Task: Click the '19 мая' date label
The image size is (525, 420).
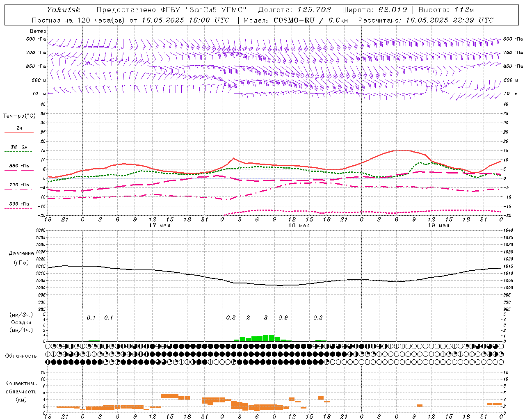Action: (438, 226)
